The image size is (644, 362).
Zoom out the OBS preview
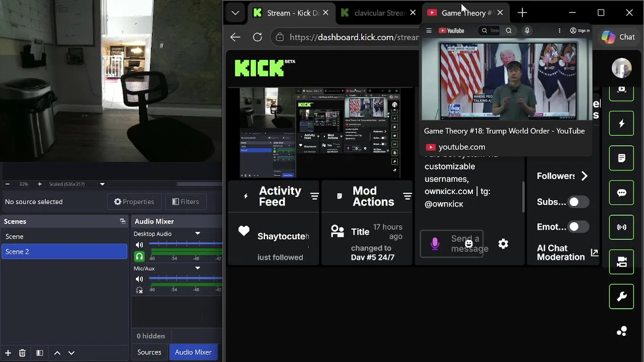7,184
